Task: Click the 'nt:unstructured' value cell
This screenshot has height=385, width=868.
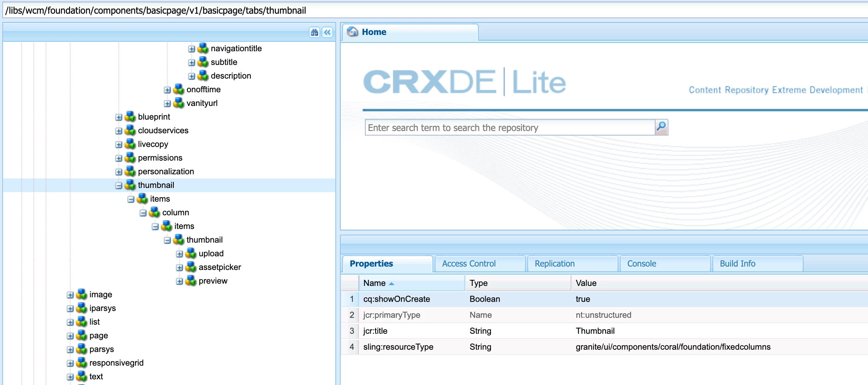Action: 603,315
